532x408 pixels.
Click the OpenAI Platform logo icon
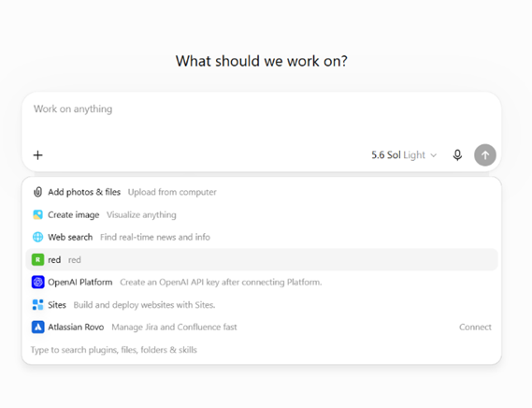37,283
